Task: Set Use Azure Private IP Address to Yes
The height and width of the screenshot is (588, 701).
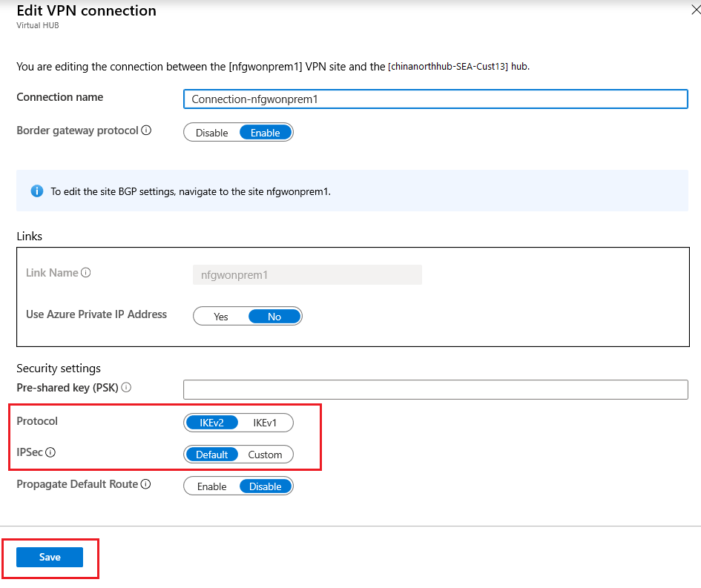Action: pos(221,317)
